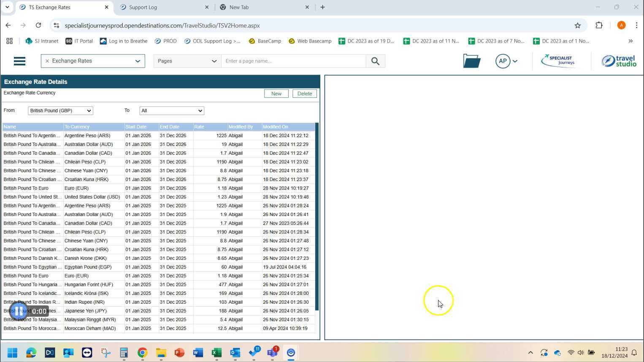Click the magnifier search icon

coord(375,61)
